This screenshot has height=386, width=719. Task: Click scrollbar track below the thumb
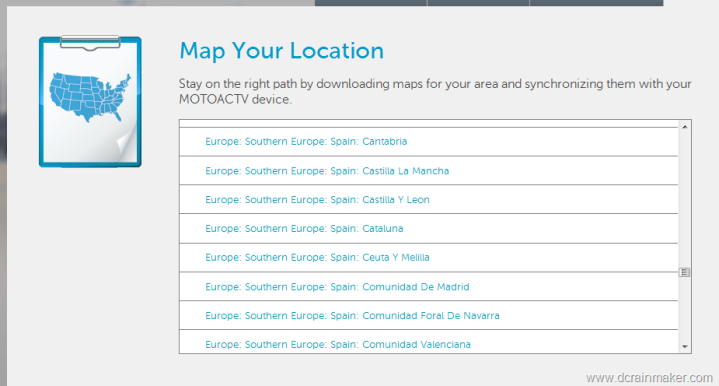click(685, 309)
